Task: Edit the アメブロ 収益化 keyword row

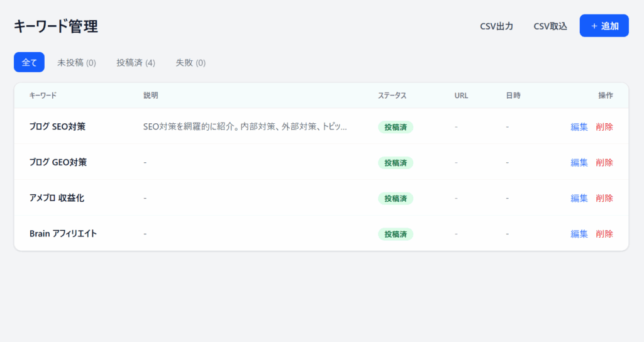Action: click(579, 198)
